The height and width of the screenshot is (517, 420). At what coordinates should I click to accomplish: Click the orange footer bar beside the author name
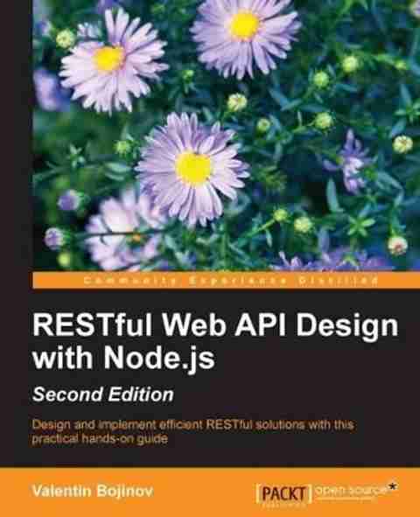point(205,492)
